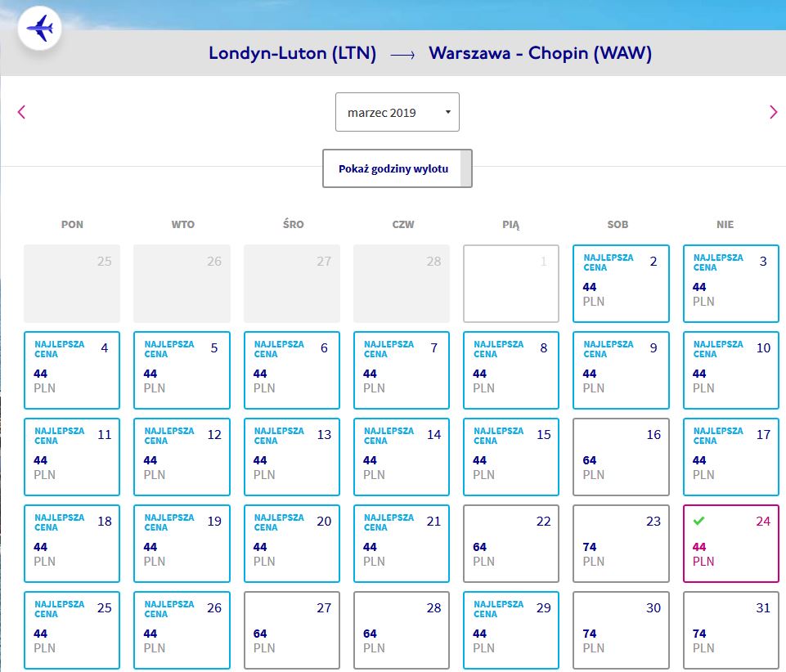The image size is (786, 672).
Task: Click the Pokaż godziny wylotu button
Action: (x=397, y=168)
